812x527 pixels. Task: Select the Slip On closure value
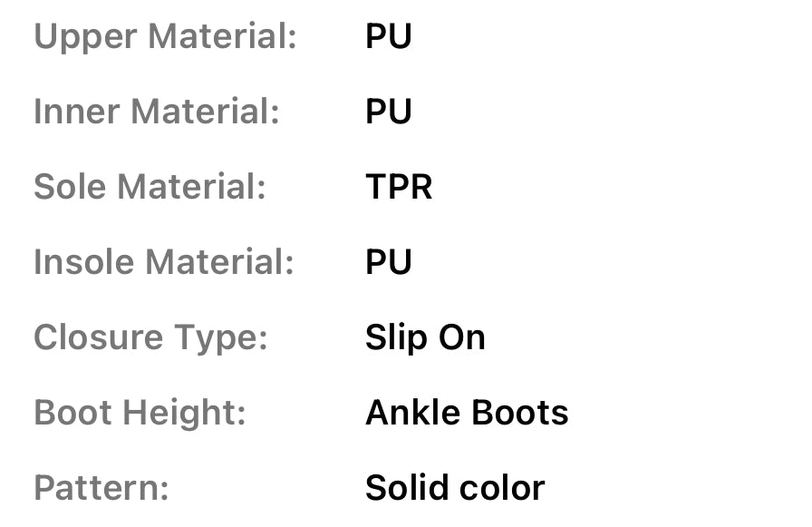[x=425, y=338]
